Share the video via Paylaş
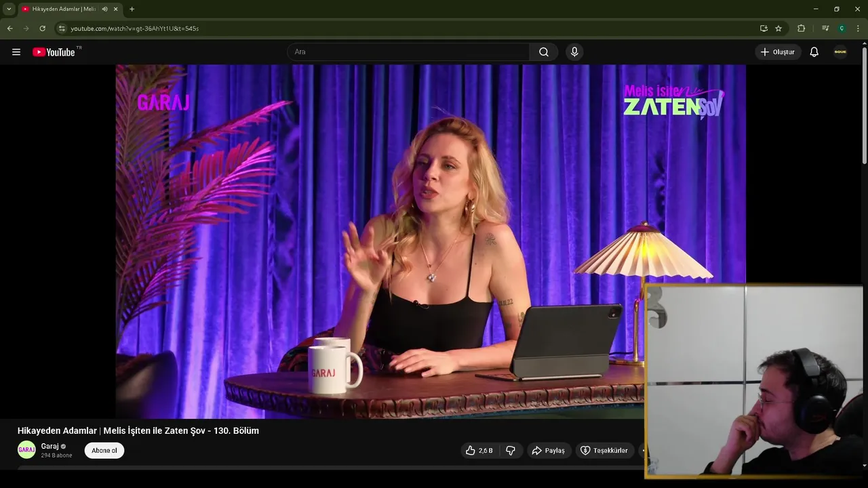 click(x=548, y=451)
